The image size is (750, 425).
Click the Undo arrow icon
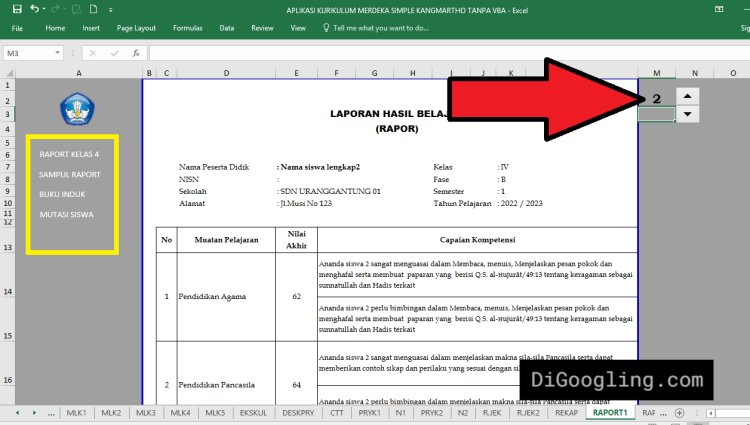coord(35,9)
